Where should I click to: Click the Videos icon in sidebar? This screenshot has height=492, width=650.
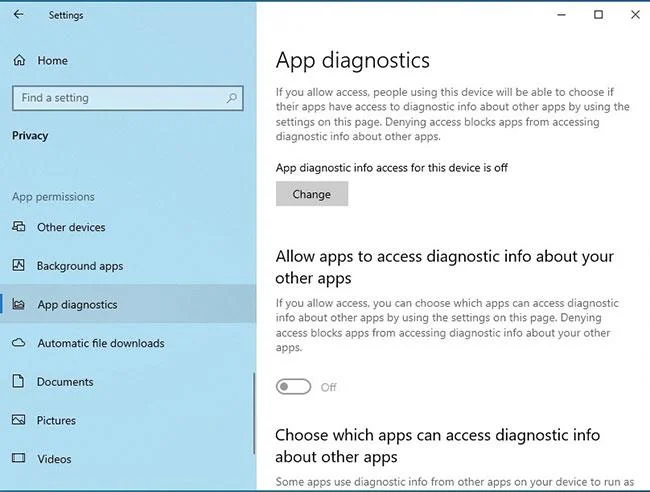19,458
